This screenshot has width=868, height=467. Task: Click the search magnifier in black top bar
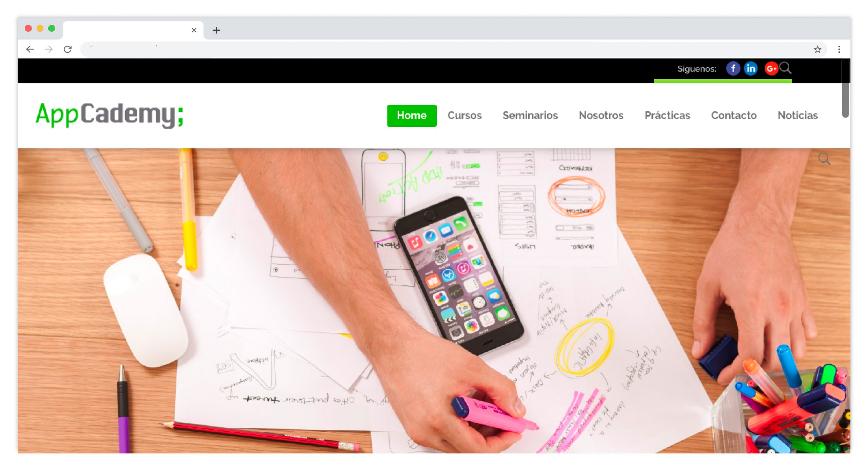pos(785,68)
